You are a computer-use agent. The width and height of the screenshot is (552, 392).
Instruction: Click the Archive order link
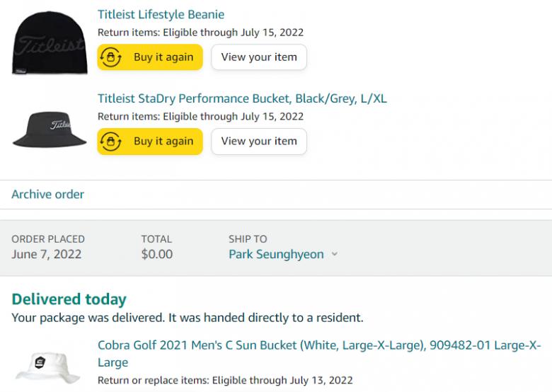[x=48, y=195]
